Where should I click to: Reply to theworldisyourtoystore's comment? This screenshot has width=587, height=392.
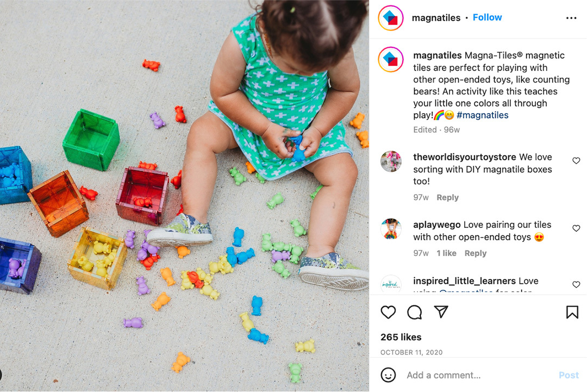pos(447,197)
